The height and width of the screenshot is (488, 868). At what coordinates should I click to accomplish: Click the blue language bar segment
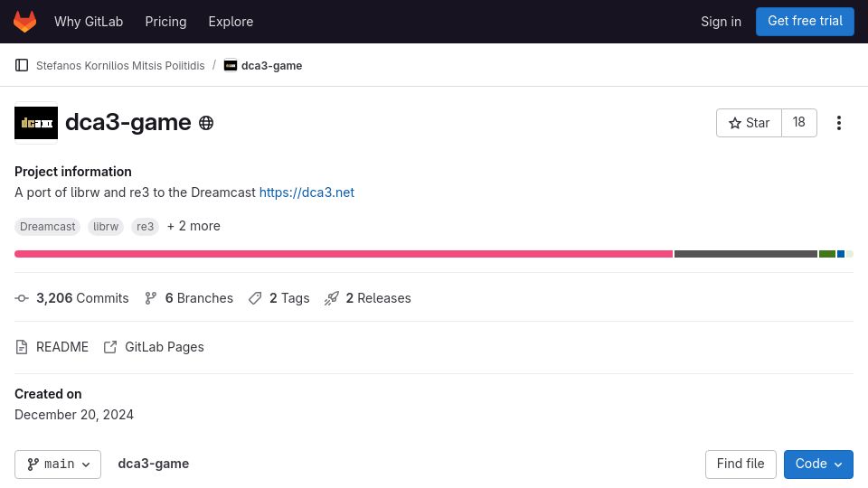tap(840, 254)
